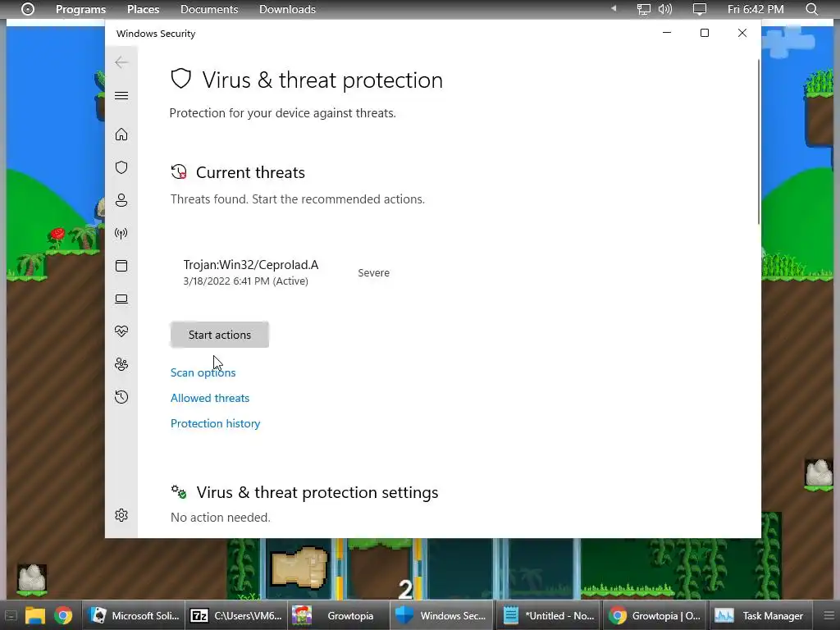840x630 pixels.
Task: Open Settings gear in sidebar
Action: click(x=121, y=515)
